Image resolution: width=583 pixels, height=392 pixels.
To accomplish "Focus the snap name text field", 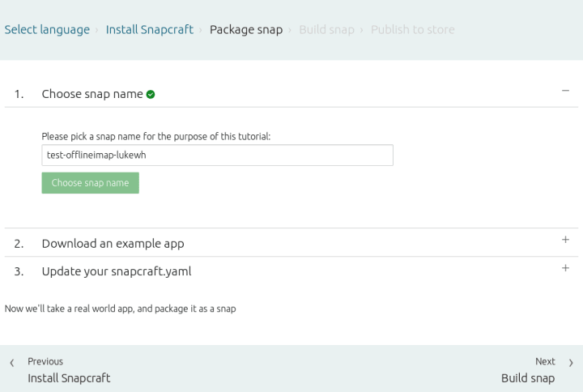I will [x=217, y=156].
